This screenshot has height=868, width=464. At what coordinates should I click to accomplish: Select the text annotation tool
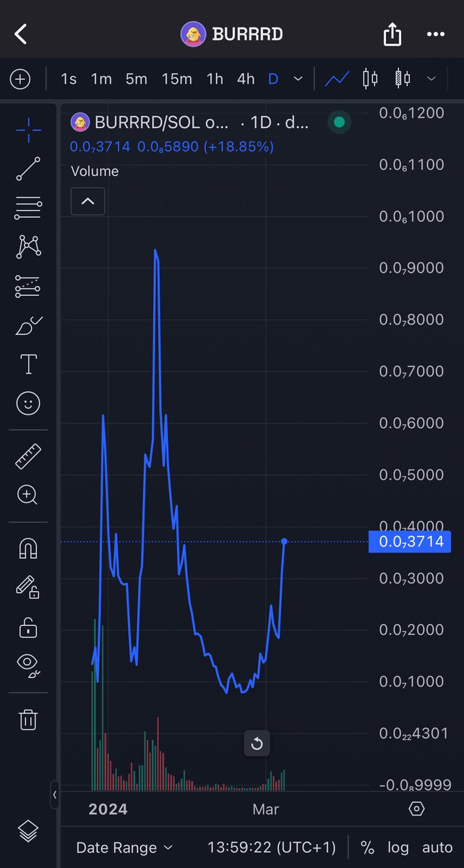[x=28, y=364]
